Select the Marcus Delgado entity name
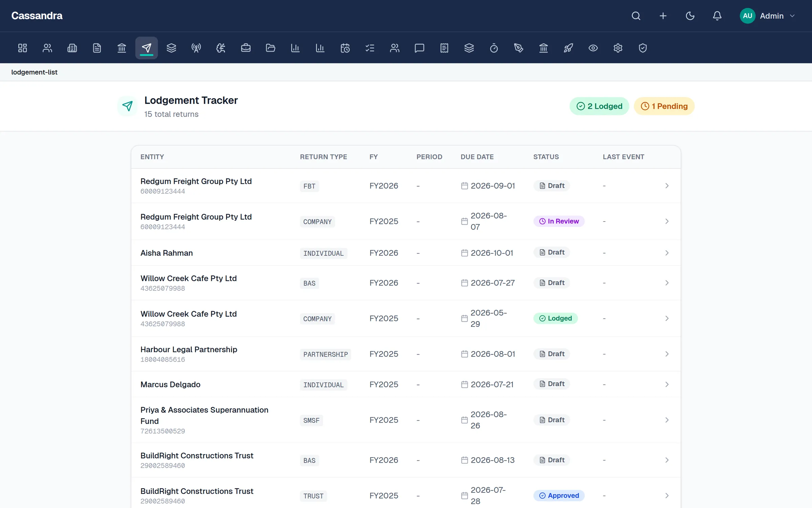The width and height of the screenshot is (812, 508). (170, 384)
